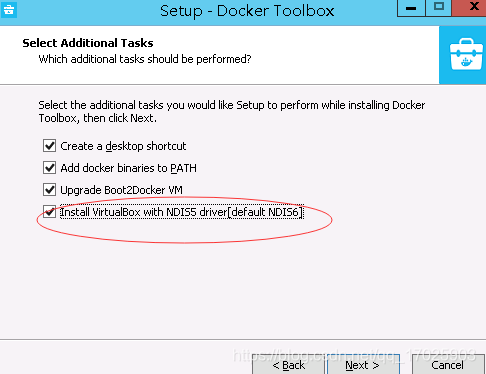This screenshot has height=374, width=486.
Task: Uncheck the Create a desktop shortcut checkbox
Action: [49, 146]
